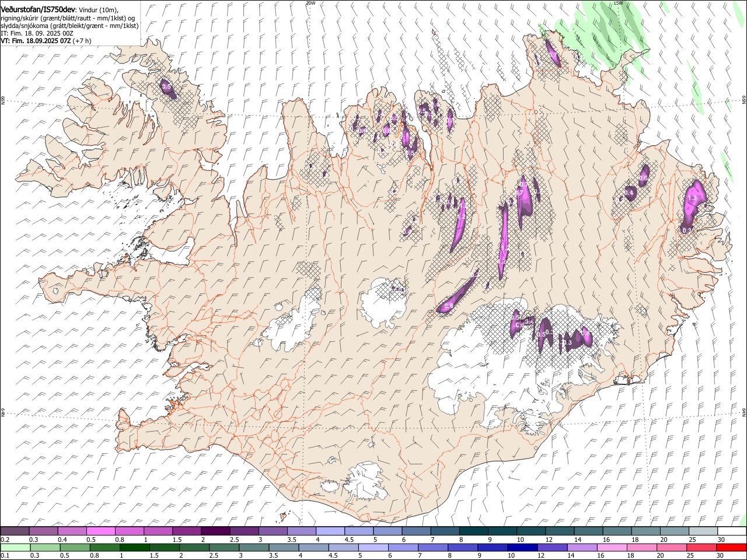The width and height of the screenshot is (747, 560).
Task: Click the pale green 0.1 swatch in lower legend
Action: coord(16,548)
